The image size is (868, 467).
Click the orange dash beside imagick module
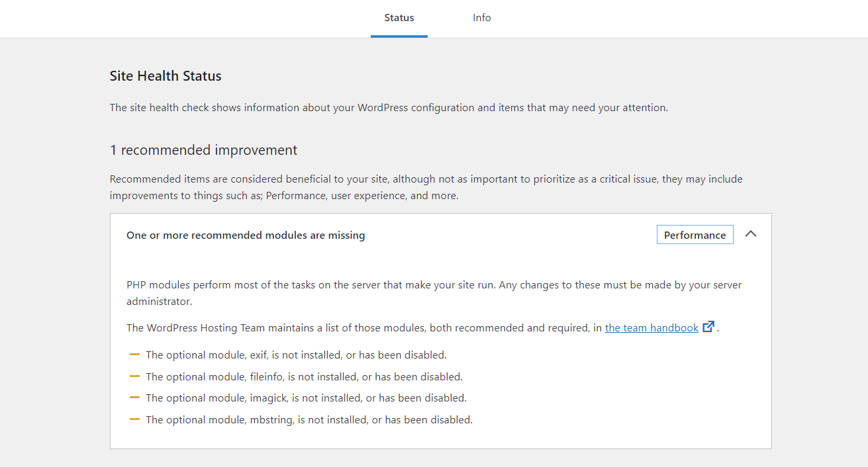134,398
